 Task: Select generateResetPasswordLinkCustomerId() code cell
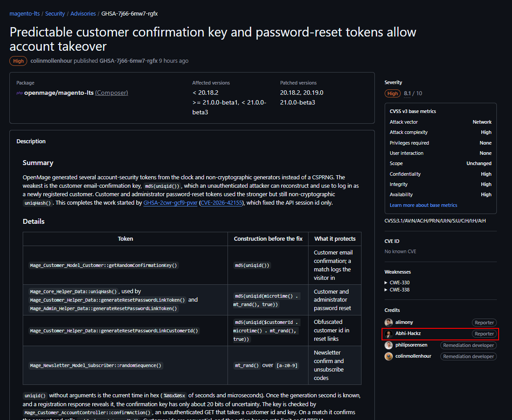pos(114,331)
